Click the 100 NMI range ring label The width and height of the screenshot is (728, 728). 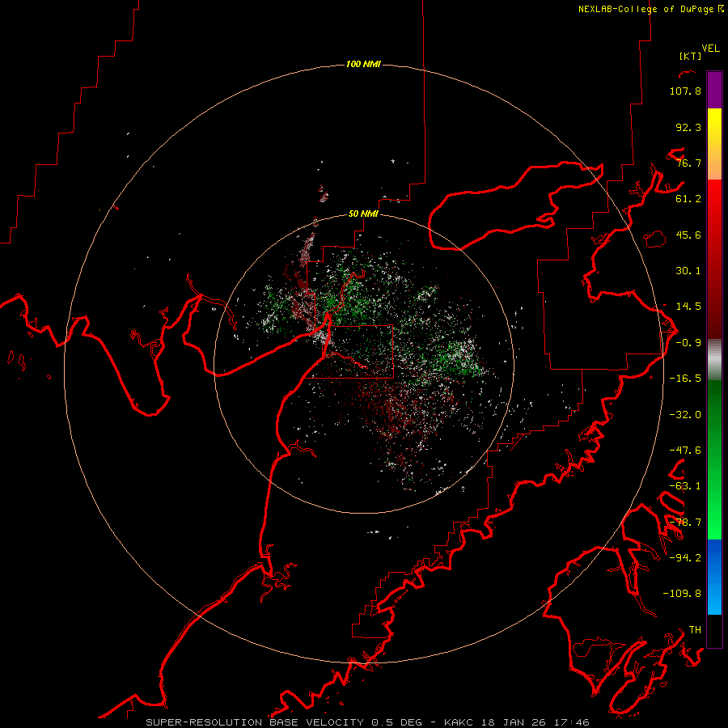363,64
